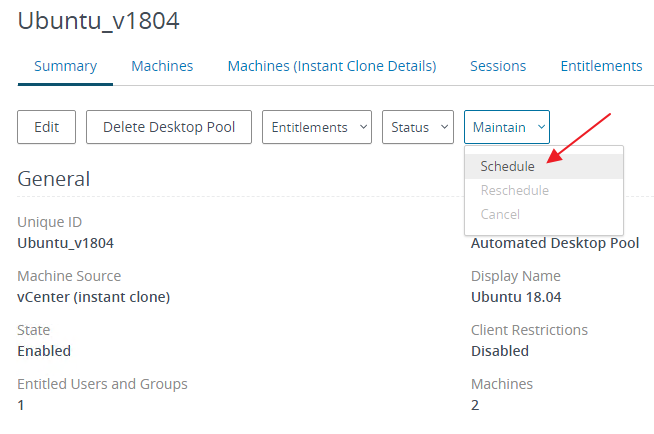Click the Client Restrictions Disabled value
654x434 pixels.
coord(499,351)
